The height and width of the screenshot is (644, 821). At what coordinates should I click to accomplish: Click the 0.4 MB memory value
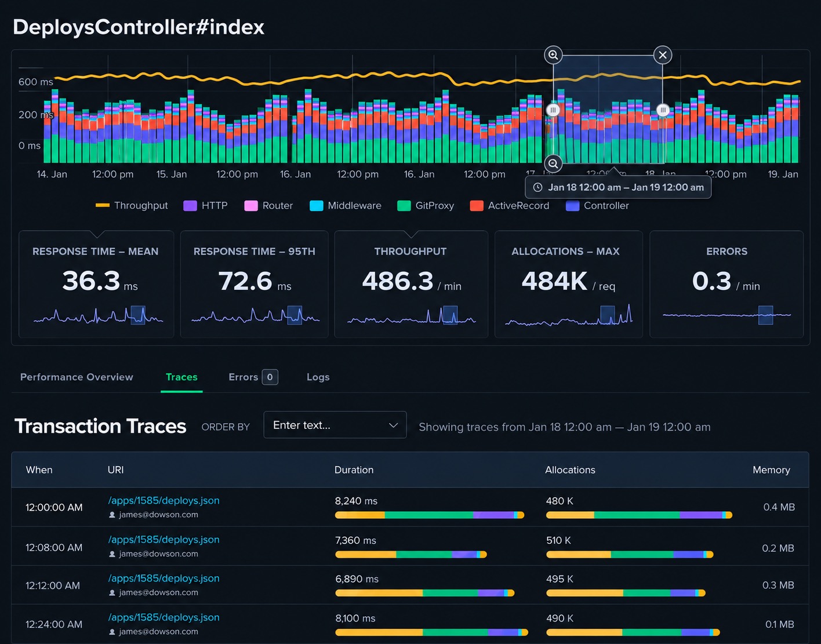point(779,507)
